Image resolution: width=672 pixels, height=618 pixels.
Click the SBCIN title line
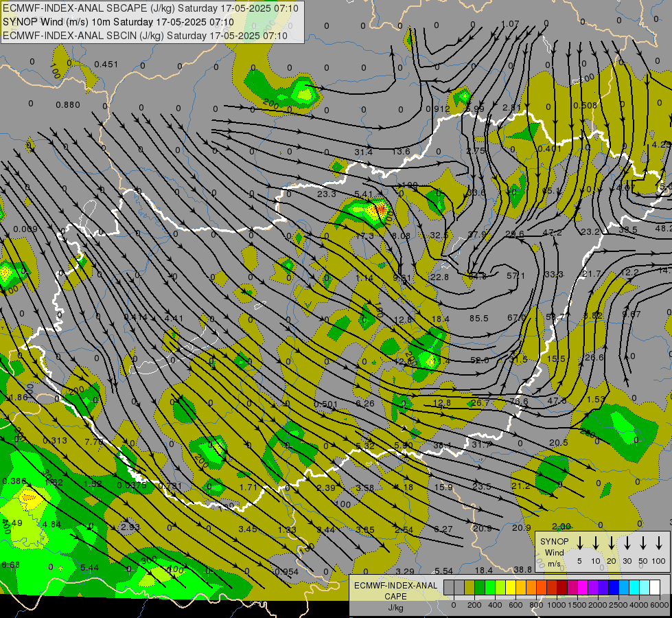tap(145, 36)
